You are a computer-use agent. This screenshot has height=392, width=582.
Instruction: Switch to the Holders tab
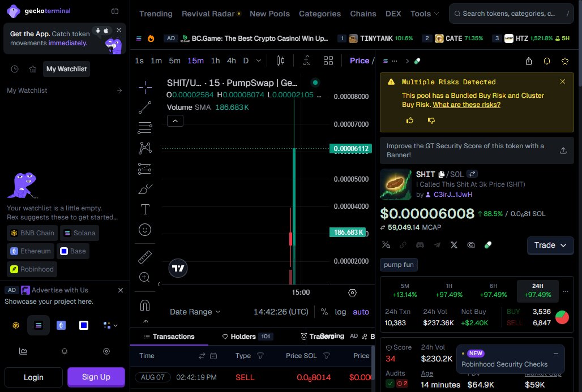point(247,337)
